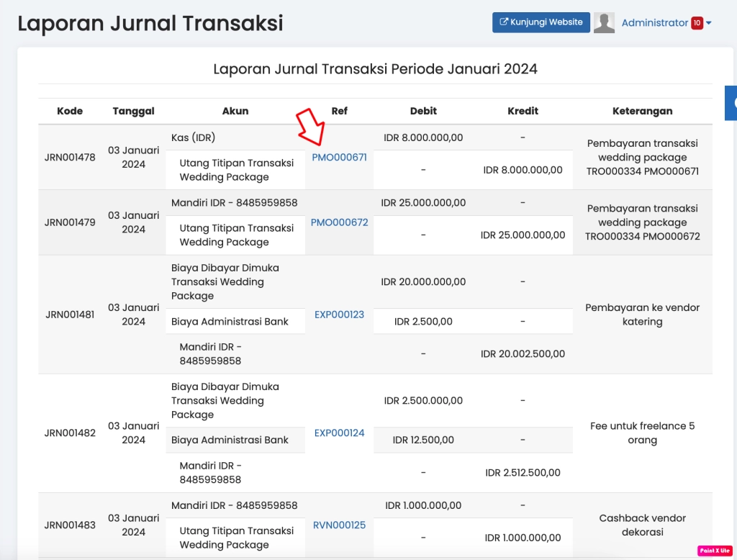Image resolution: width=737 pixels, height=560 pixels.
Task: Click the Paint X Lite badge
Action: pyautogui.click(x=714, y=551)
